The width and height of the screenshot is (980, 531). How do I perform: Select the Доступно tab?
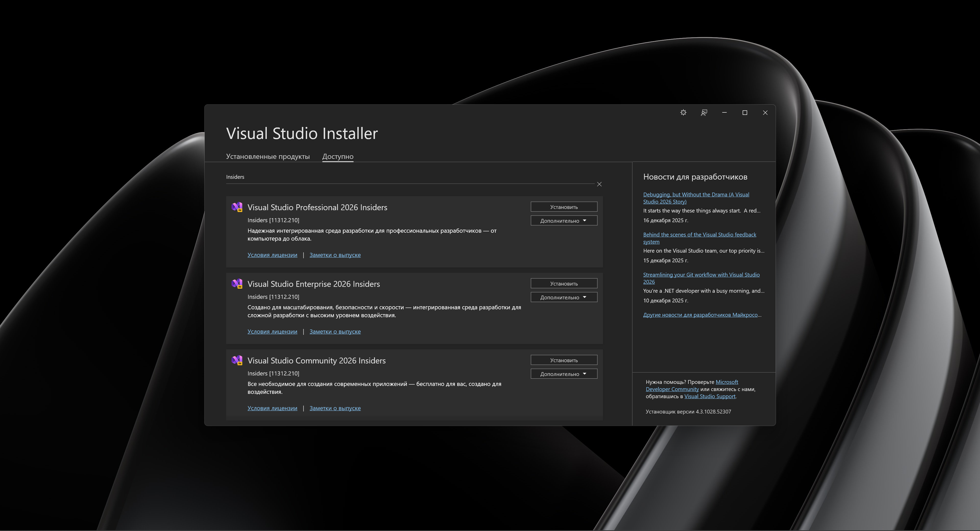[337, 157]
